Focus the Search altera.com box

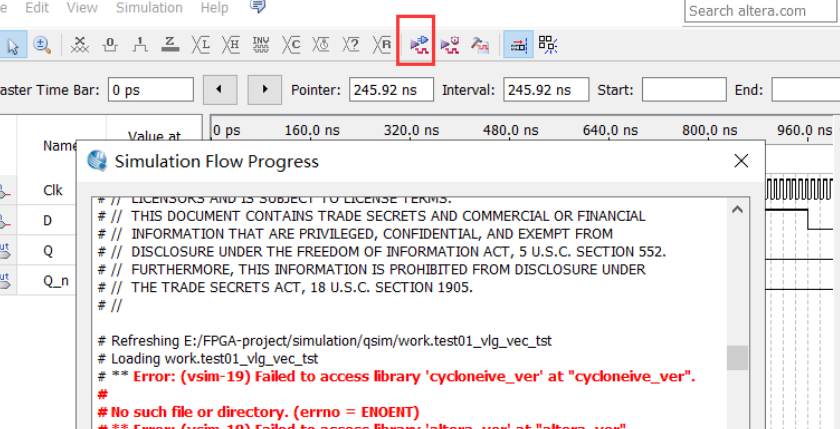[760, 11]
